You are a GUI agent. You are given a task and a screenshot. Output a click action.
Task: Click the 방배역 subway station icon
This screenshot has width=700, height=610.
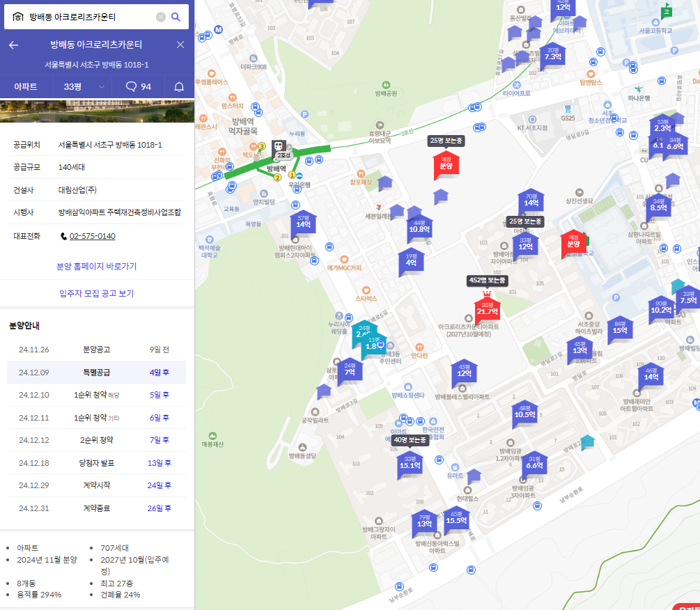point(279,146)
